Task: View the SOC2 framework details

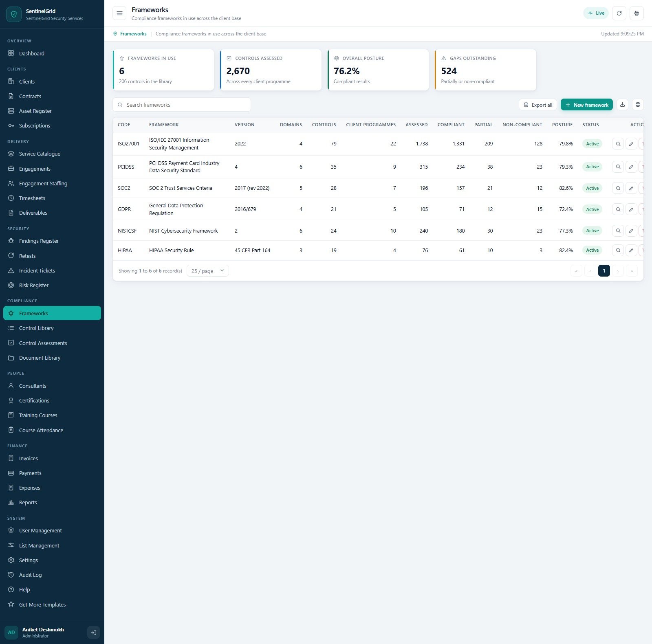Action: coord(618,188)
